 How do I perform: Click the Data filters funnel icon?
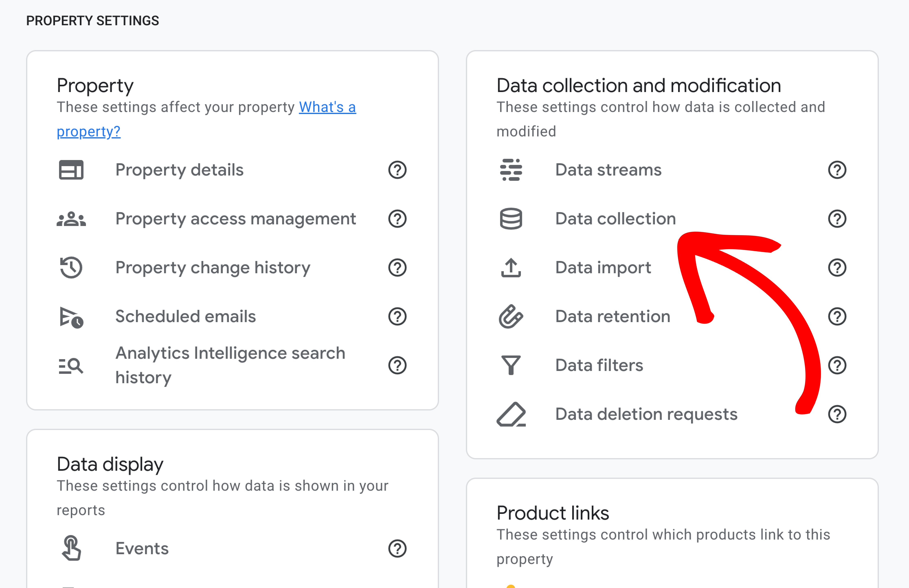coord(511,365)
